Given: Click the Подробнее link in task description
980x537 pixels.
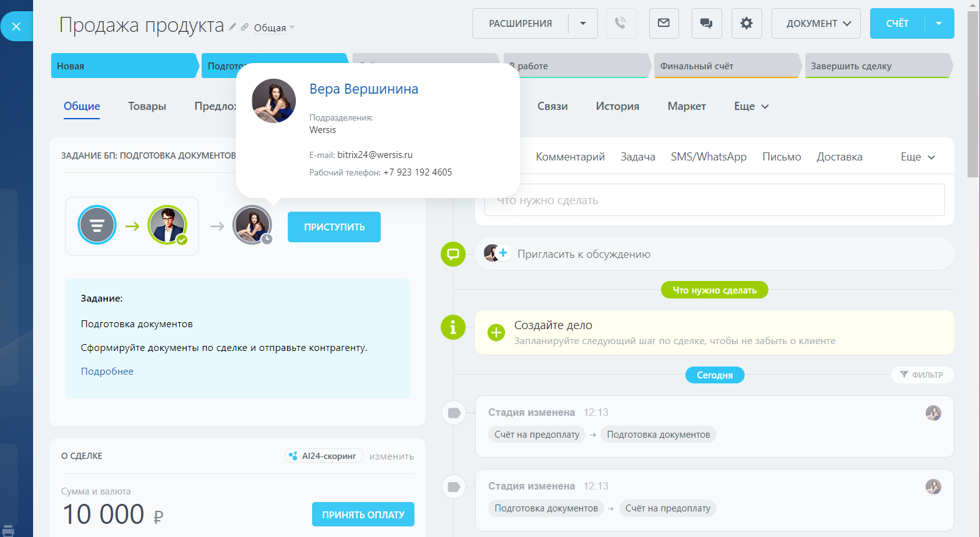Looking at the screenshot, I should coord(107,372).
